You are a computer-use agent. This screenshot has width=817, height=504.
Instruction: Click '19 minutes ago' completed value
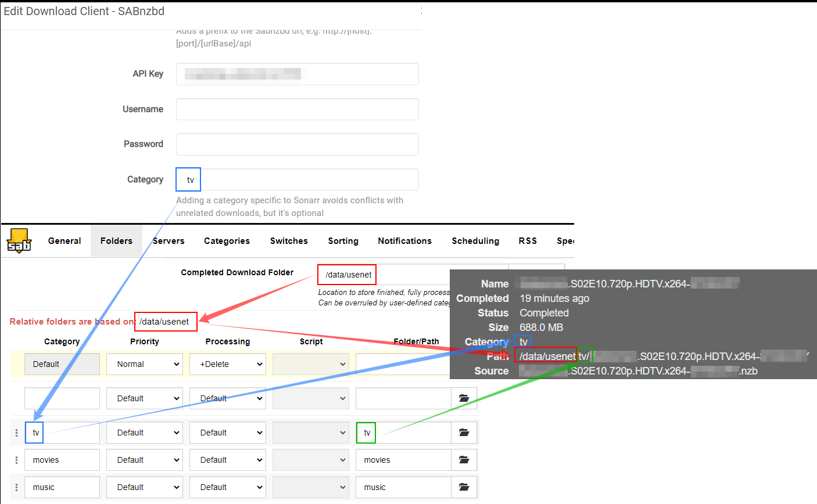[554, 298]
